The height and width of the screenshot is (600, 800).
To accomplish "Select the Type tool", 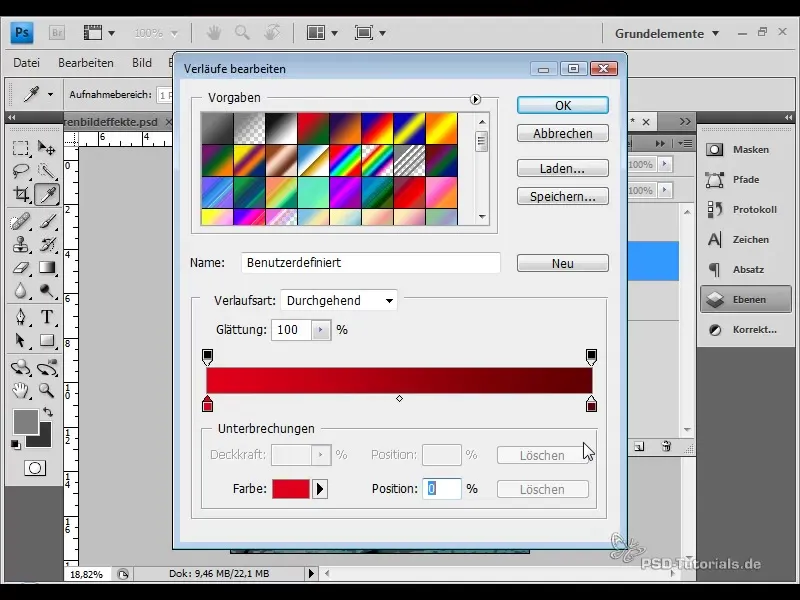I will pos(46,317).
